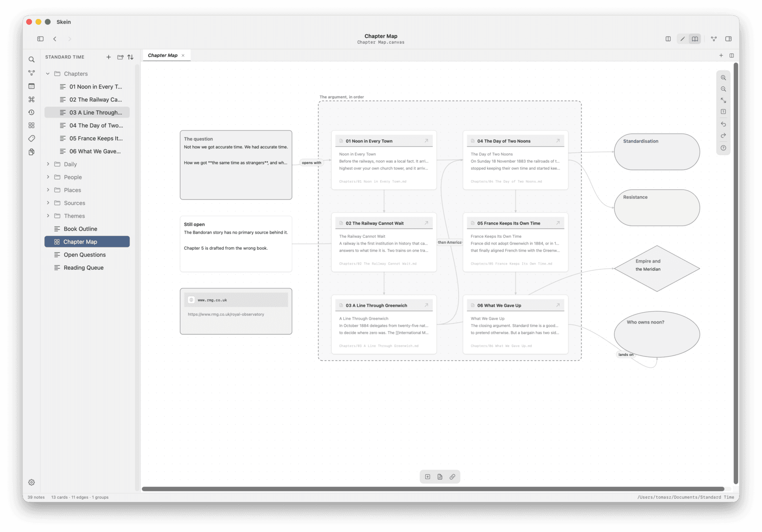
Task: Add a new card to canvas
Action: pos(428,477)
